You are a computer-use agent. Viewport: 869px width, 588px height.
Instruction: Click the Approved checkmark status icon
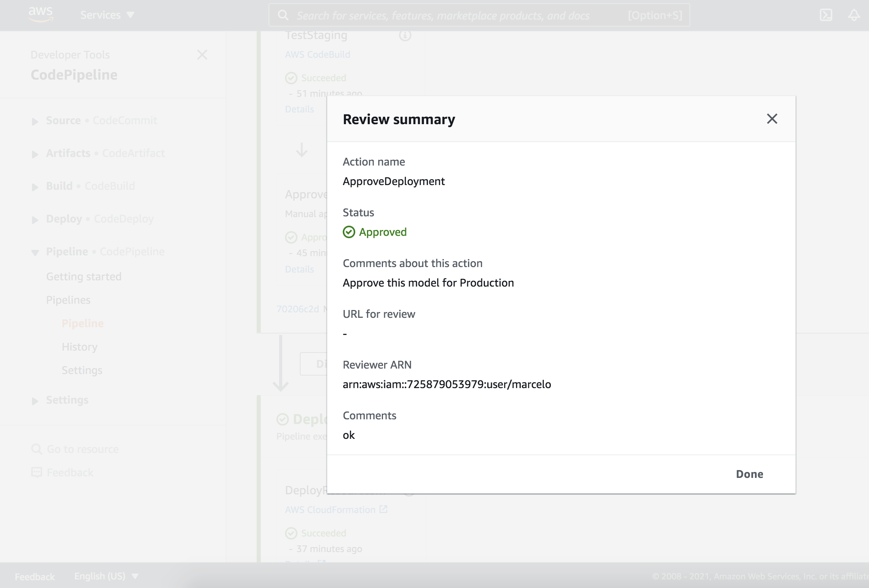coord(349,232)
